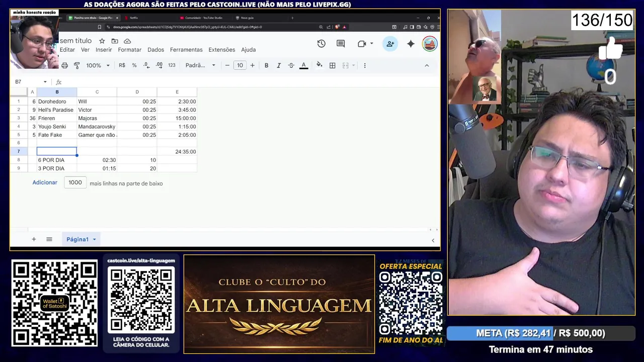Toggle italic formatting
Viewport: 644px width, 362px height.
[x=279, y=65]
